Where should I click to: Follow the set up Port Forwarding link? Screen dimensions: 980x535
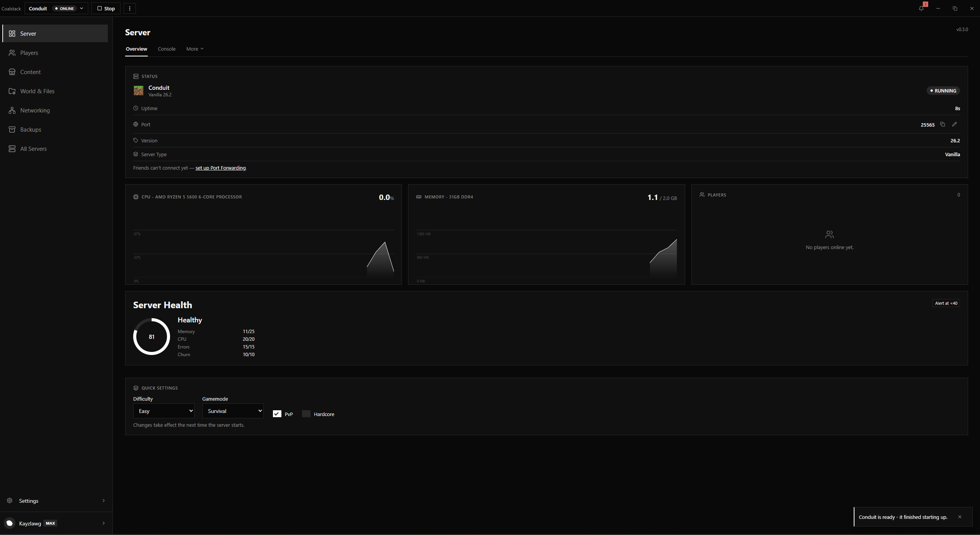(220, 168)
